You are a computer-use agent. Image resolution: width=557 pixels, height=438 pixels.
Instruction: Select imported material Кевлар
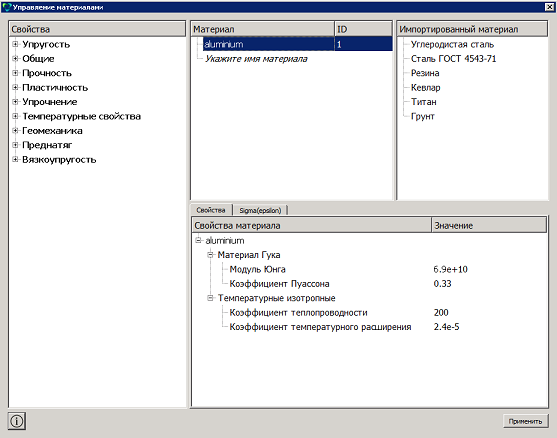coord(426,87)
